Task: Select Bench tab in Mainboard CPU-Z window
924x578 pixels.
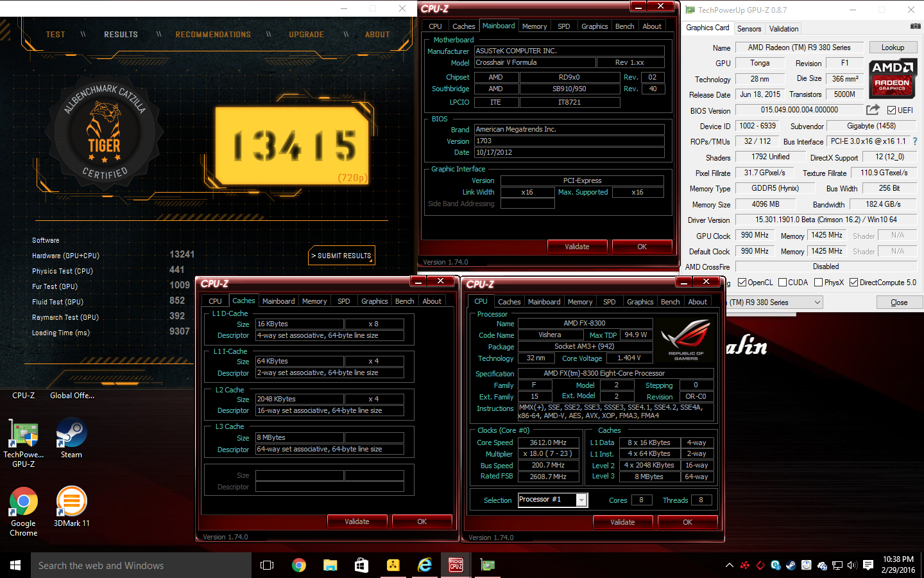Action: pyautogui.click(x=624, y=26)
